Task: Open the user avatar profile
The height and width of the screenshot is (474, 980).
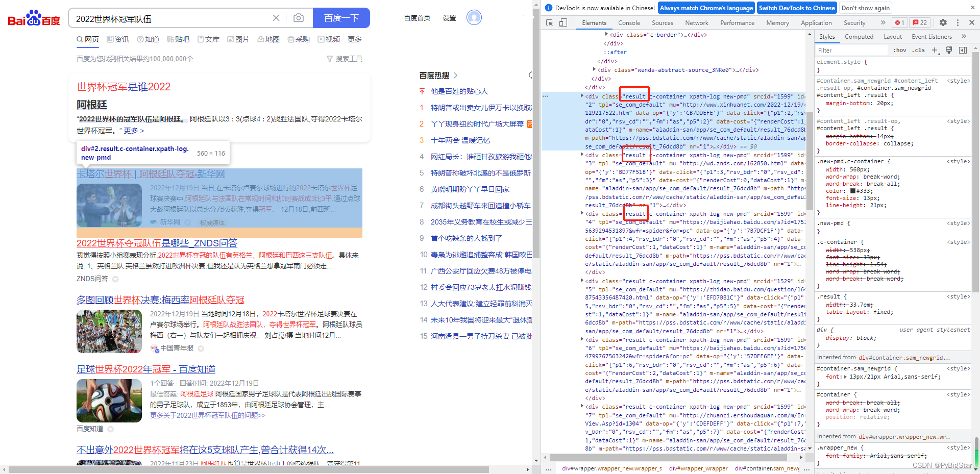Action: 474,18
